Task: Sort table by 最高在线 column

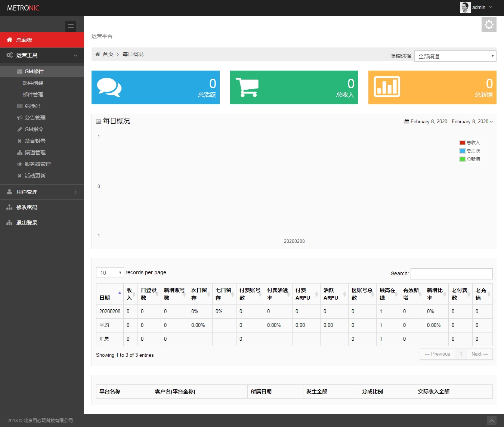Action: (x=387, y=294)
